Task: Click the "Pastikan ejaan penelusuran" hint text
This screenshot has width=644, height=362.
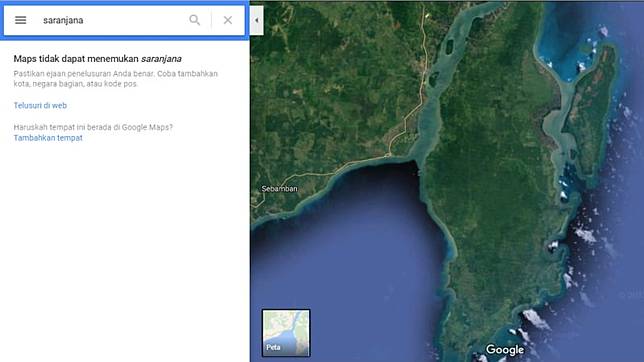Action: tap(115, 78)
